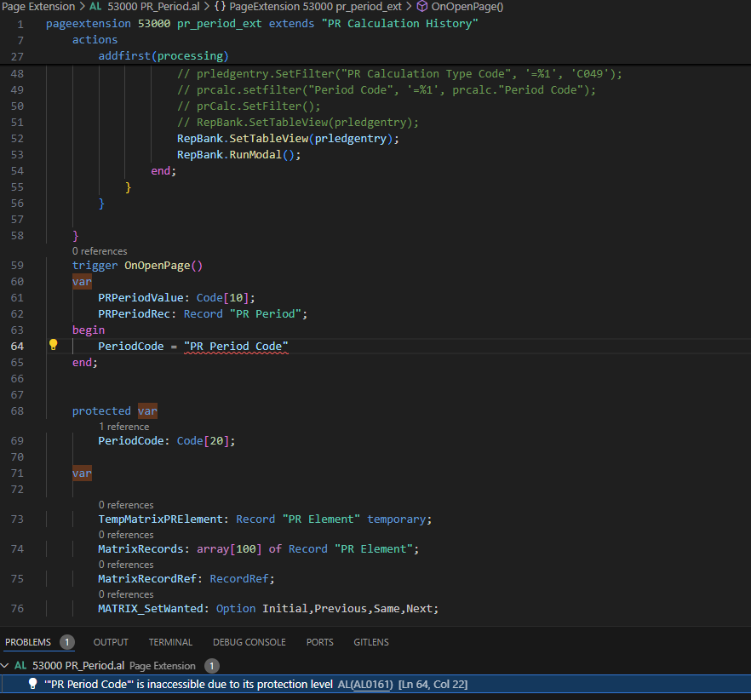
Task: Select the inaccessible protection level problem entry
Action: [x=375, y=684]
